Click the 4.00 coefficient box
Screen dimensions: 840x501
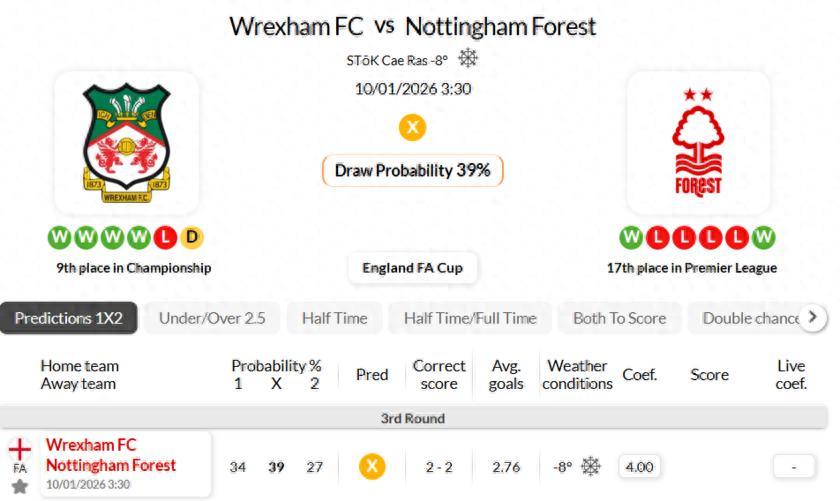(x=638, y=466)
